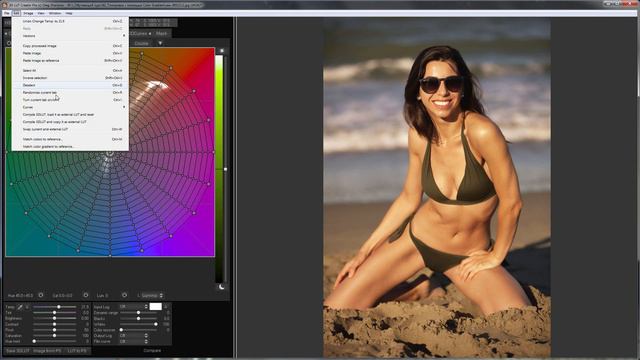This screenshot has width=640, height=360.
Task: Click the Compare button
Action: 152,351
